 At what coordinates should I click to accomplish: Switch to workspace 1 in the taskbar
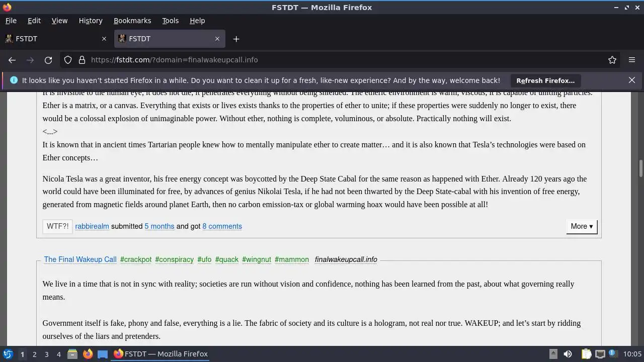22,354
